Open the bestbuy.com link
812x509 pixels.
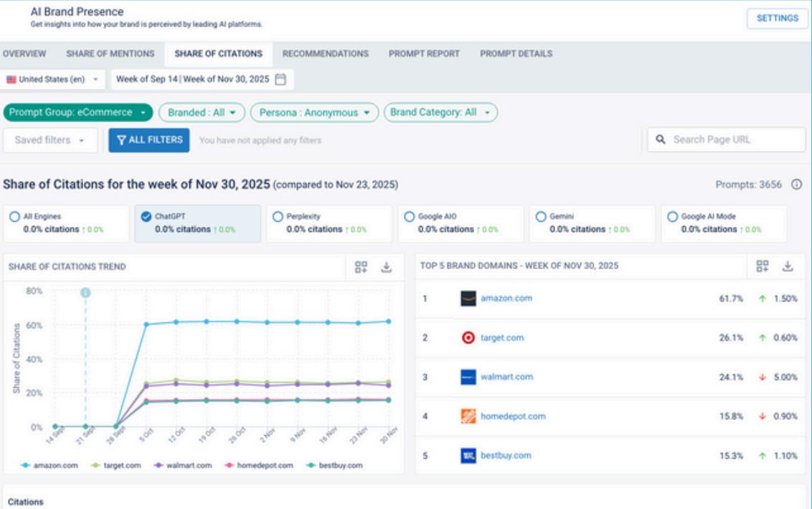point(506,456)
